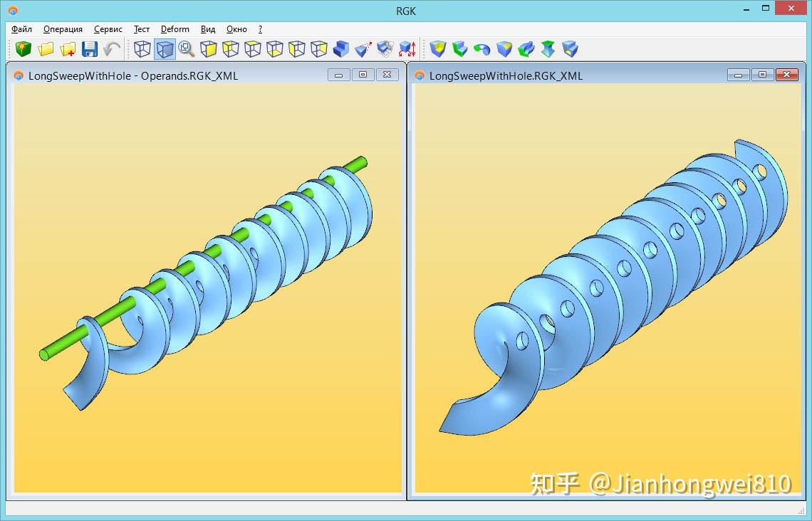Click the viewport showing the green shaft model
Screen dimensions: 812x521
coord(207,285)
